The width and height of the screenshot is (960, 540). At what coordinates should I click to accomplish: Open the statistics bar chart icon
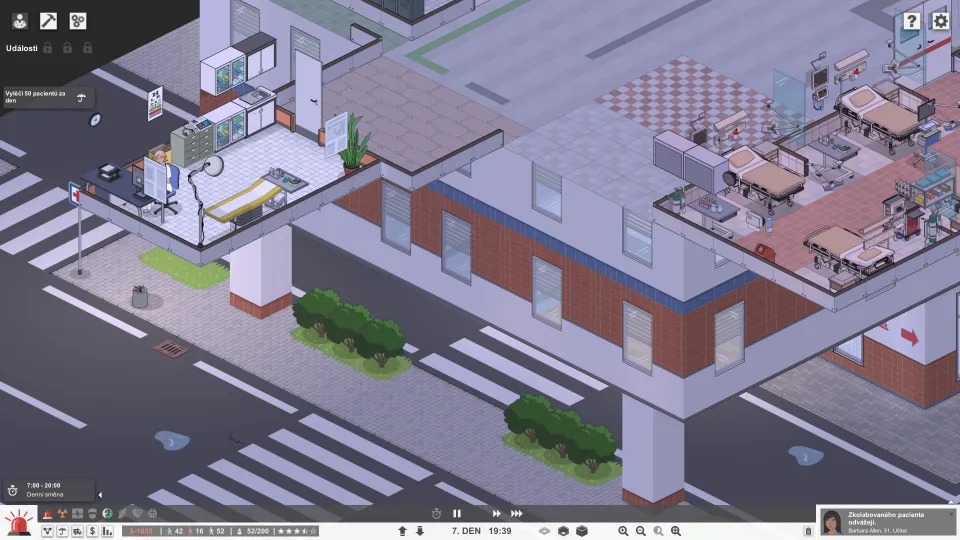(107, 531)
